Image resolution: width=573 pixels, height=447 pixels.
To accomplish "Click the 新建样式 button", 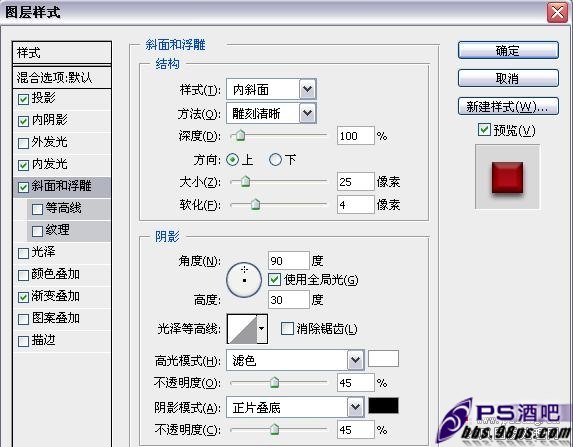I will [x=508, y=106].
